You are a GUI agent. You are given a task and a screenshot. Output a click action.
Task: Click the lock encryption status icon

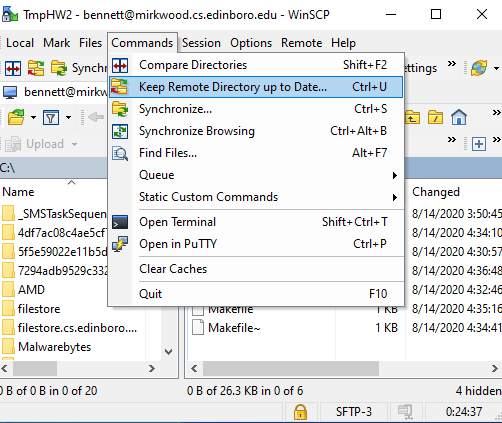click(x=300, y=412)
